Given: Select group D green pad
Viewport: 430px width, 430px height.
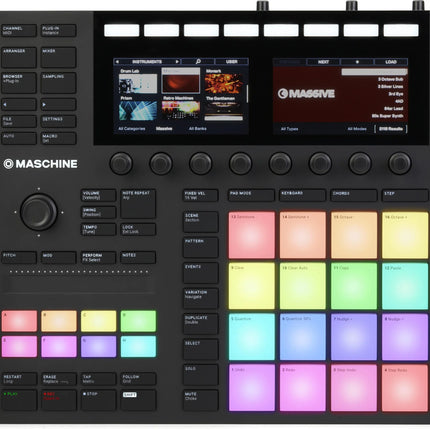Looking at the screenshot, I should tap(138, 321).
